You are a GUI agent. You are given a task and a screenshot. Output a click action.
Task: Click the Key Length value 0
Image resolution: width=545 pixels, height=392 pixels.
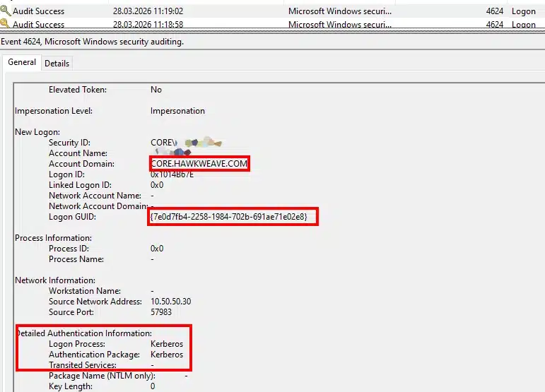(153, 386)
